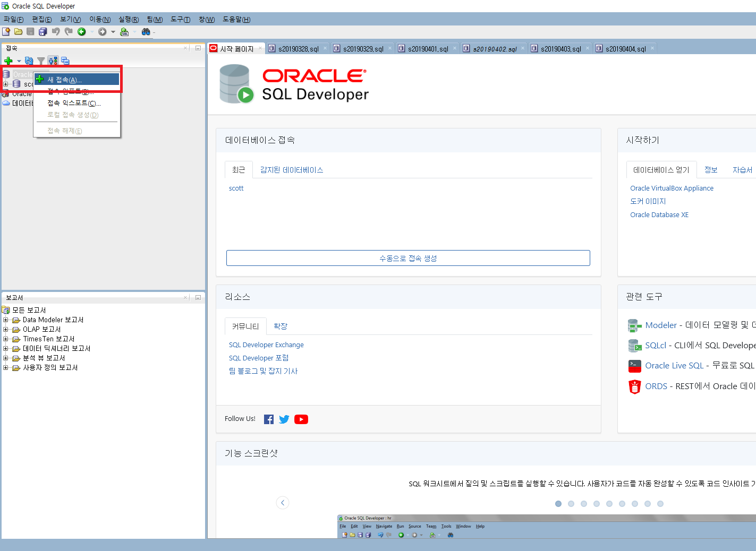Open the 실행(R) menu
The width and height of the screenshot is (756, 551).
[129, 19]
